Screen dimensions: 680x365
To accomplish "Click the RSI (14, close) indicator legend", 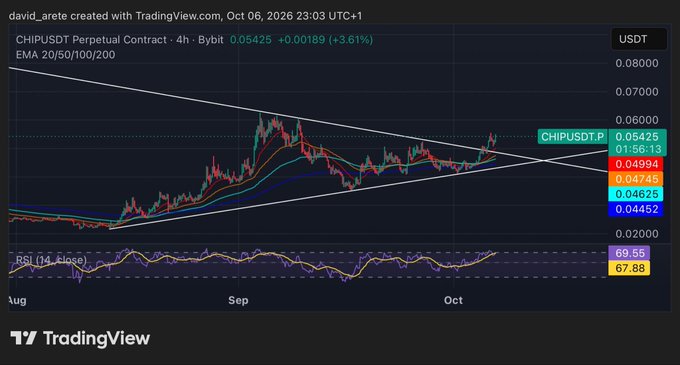I will pyautogui.click(x=51, y=260).
